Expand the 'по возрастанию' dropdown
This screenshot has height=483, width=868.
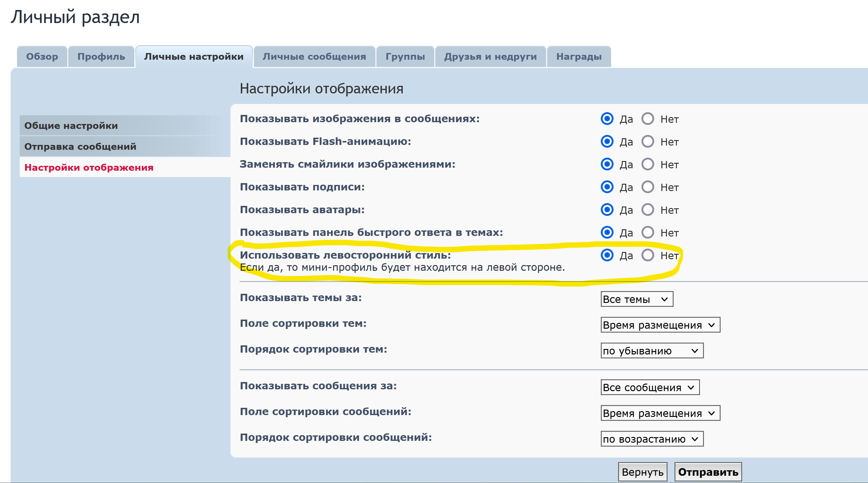click(651, 439)
